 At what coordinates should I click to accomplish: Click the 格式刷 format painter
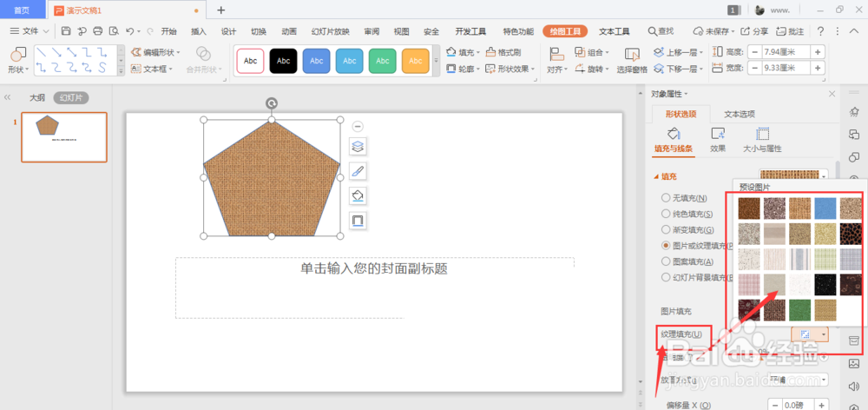point(503,52)
